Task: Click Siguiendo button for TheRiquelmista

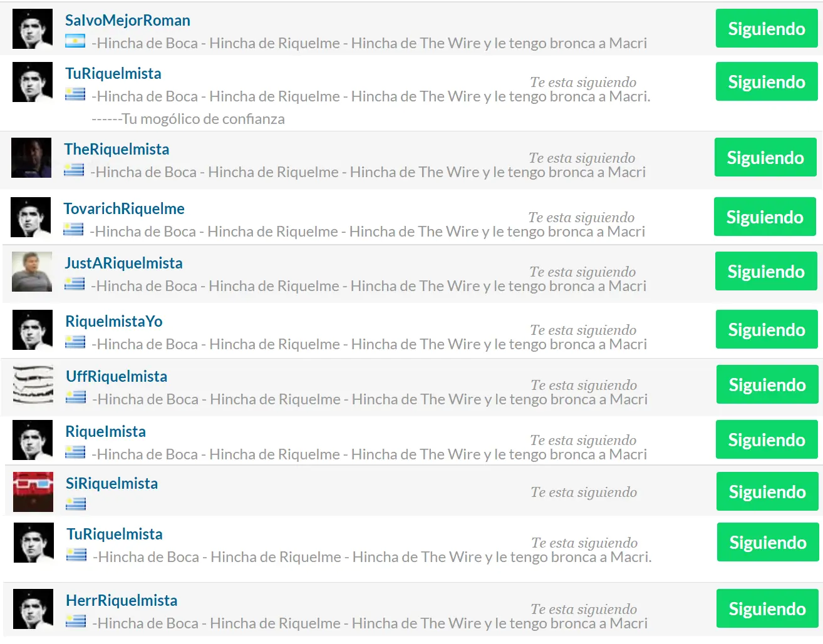Action: click(x=765, y=157)
